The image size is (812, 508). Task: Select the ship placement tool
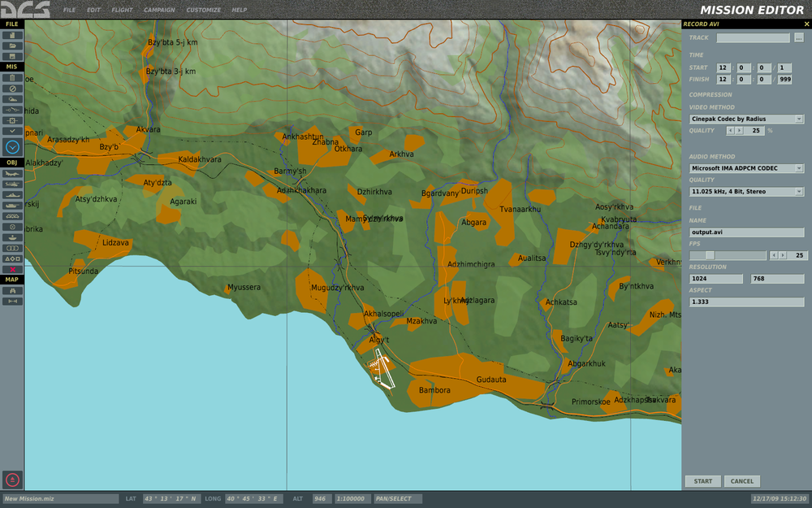[11, 195]
